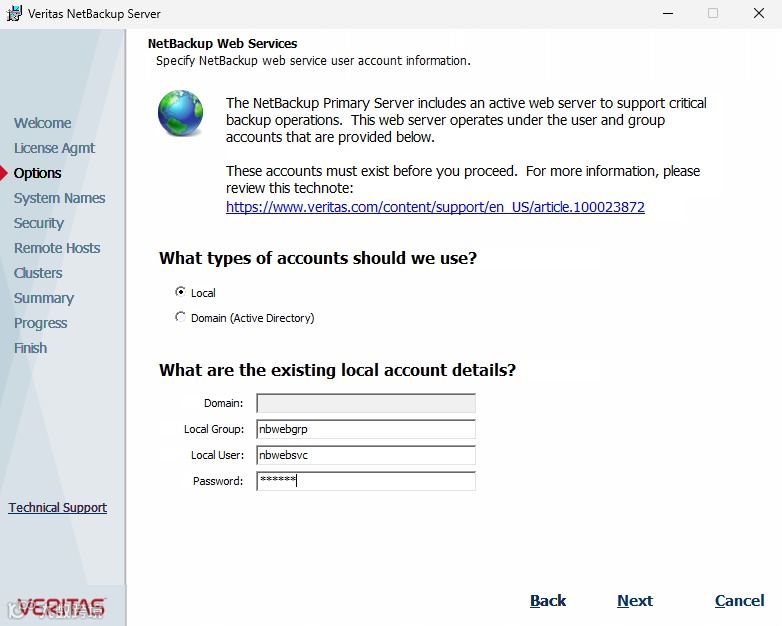The width and height of the screenshot is (782, 626).
Task: Cancel the NetBackup installation
Action: coord(739,601)
